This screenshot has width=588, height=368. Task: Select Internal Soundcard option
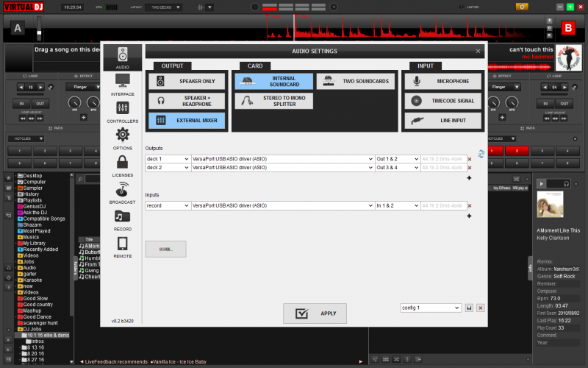click(273, 81)
